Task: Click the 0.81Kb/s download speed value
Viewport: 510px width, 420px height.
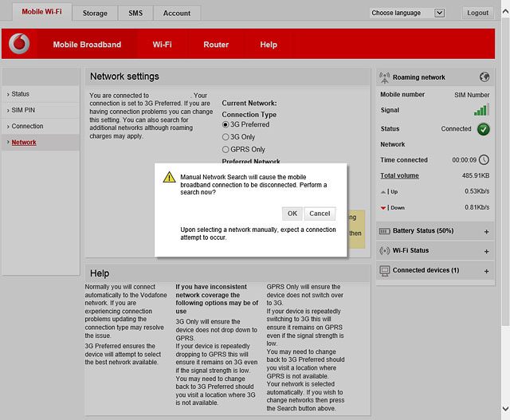Action: coord(477,207)
